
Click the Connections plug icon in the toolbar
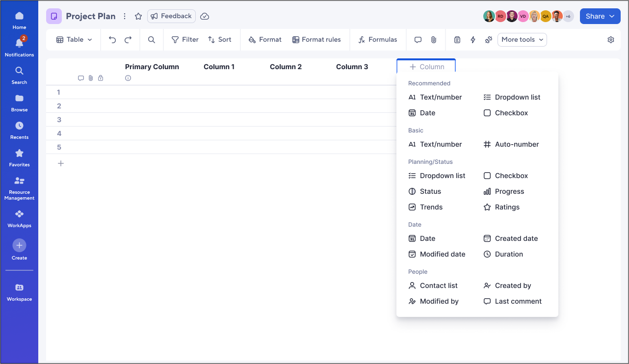click(488, 39)
